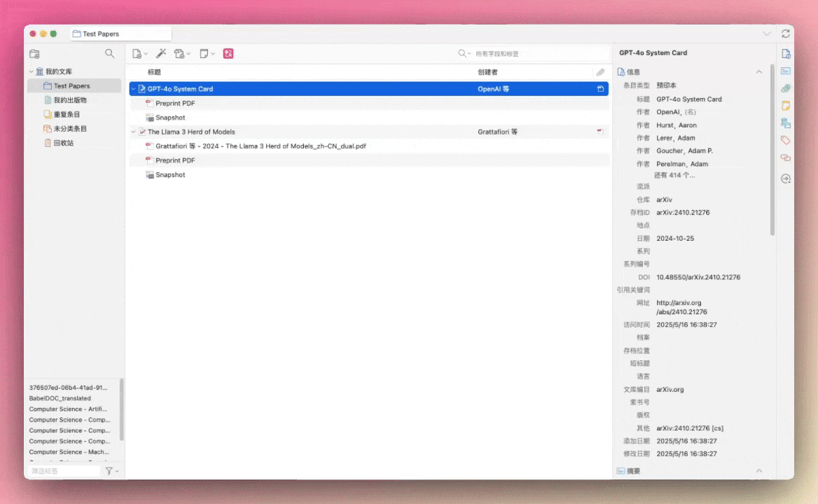Click the author field Hurst, Aaron
Screen dimensions: 818x504
[x=676, y=125]
